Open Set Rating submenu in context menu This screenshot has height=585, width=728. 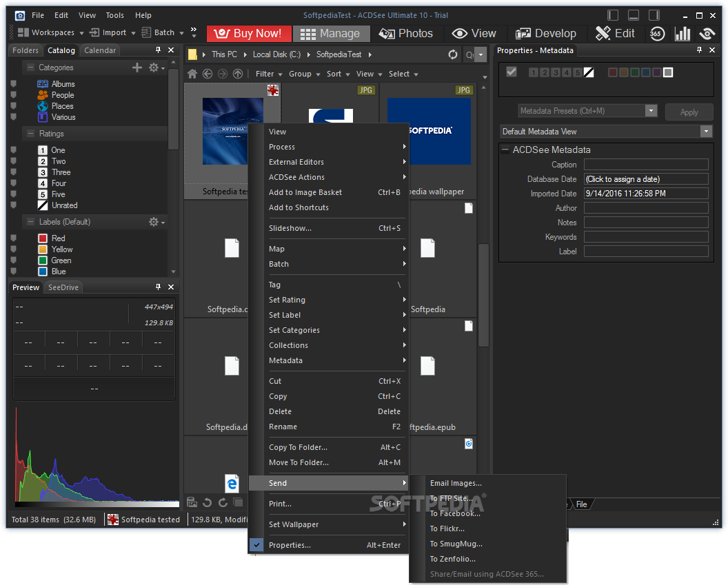tap(329, 300)
